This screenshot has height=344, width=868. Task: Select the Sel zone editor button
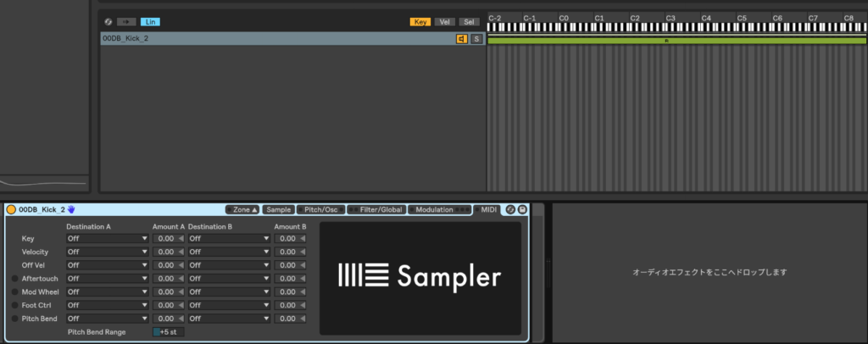tap(470, 22)
